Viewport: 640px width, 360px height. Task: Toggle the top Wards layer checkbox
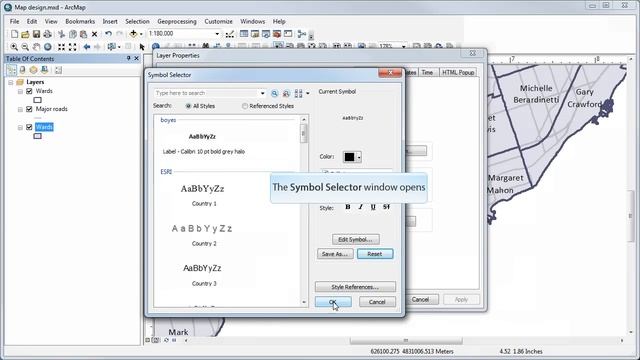[x=29, y=91]
